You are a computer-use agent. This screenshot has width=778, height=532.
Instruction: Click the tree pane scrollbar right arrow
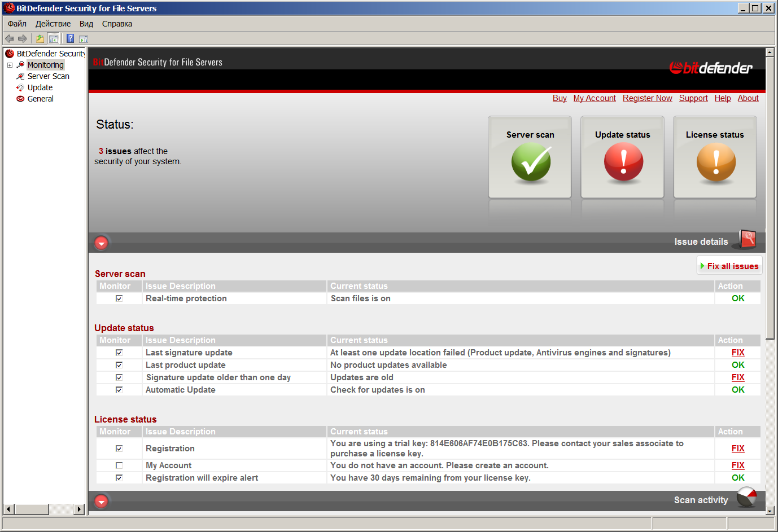79,509
